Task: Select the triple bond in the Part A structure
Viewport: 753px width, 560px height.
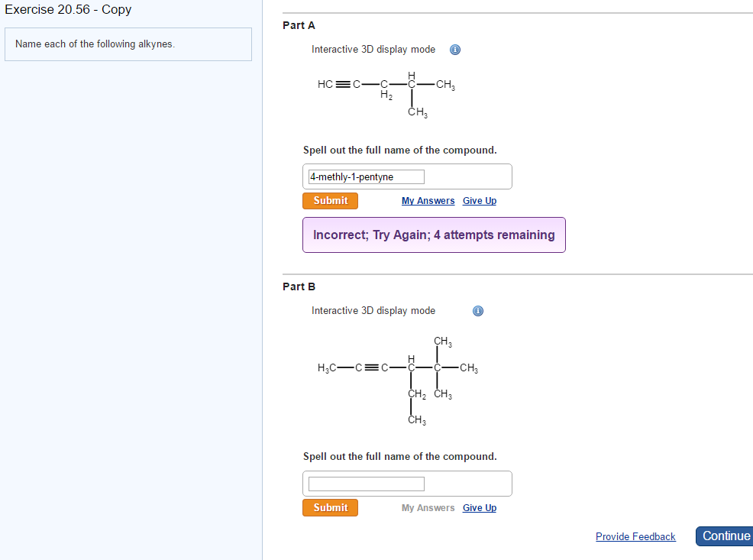Action: (x=341, y=84)
